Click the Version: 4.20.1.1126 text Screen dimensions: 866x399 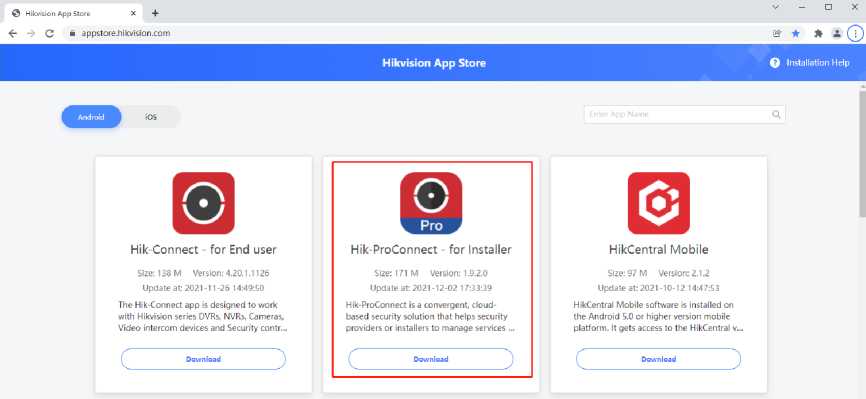coord(231,273)
